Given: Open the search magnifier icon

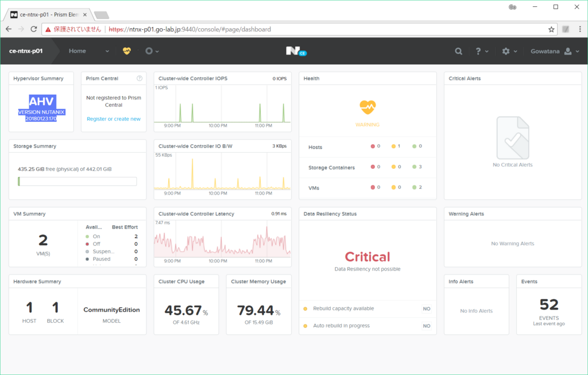Looking at the screenshot, I should (458, 51).
